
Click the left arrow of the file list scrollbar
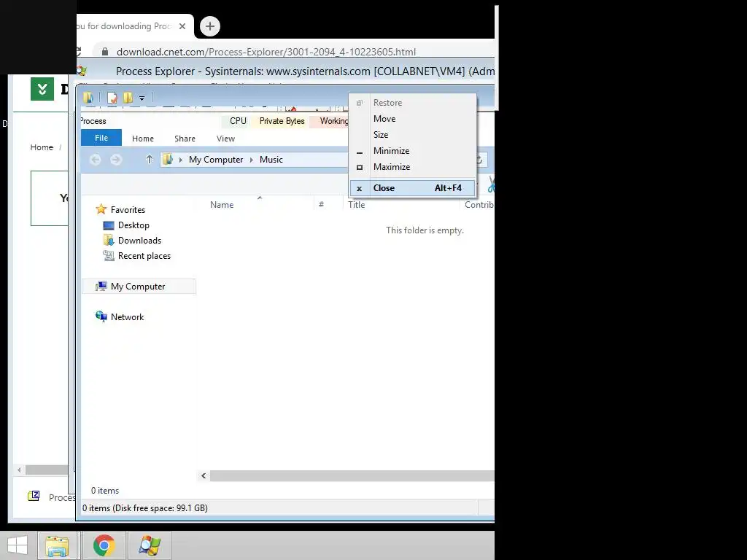coord(204,475)
